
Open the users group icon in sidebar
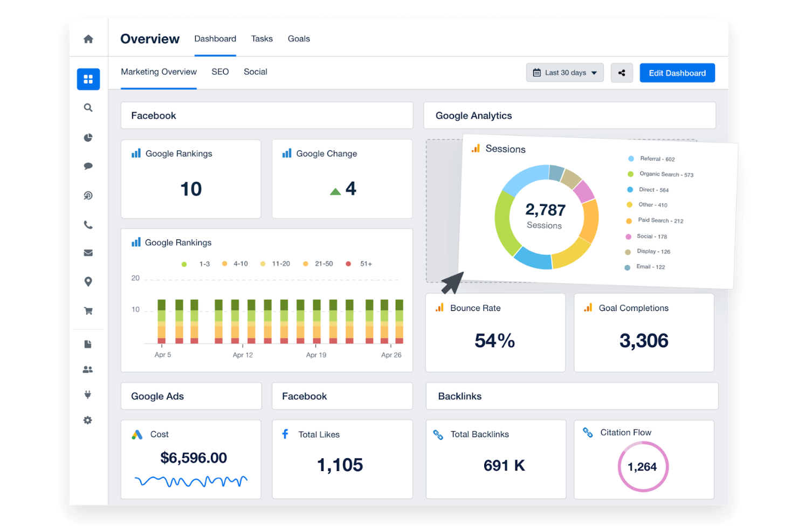[x=88, y=369]
